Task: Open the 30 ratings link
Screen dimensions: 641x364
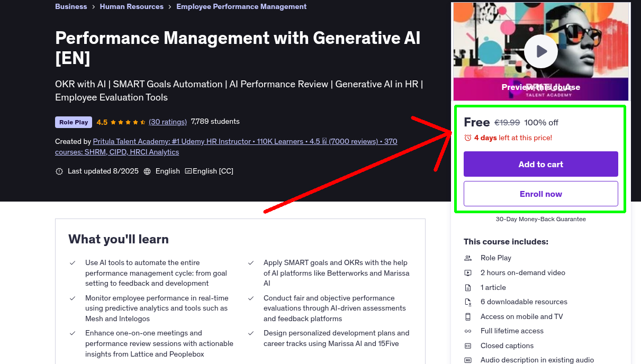Action: click(x=168, y=122)
